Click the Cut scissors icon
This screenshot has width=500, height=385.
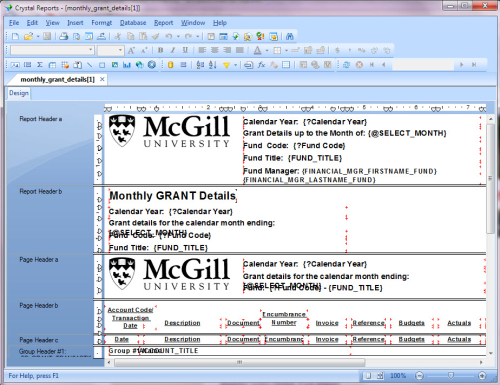coord(117,36)
